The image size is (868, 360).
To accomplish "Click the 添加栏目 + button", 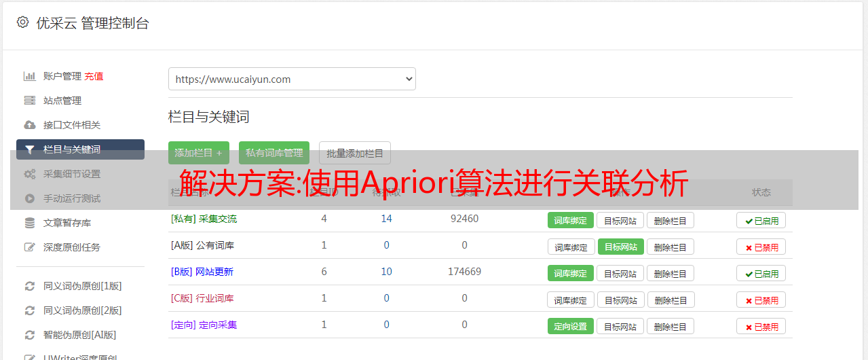I will coord(199,153).
